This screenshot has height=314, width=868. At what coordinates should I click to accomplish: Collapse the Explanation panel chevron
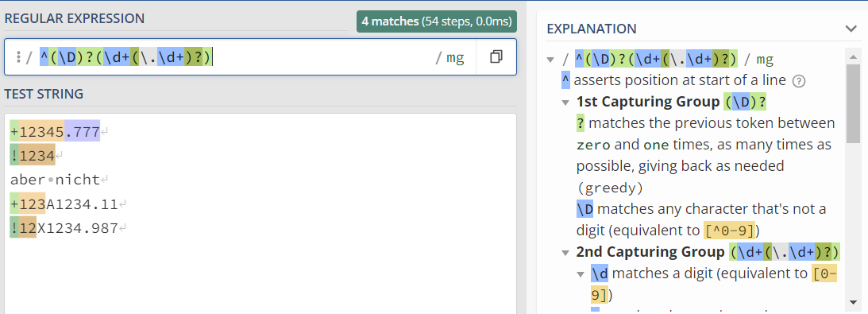851,29
